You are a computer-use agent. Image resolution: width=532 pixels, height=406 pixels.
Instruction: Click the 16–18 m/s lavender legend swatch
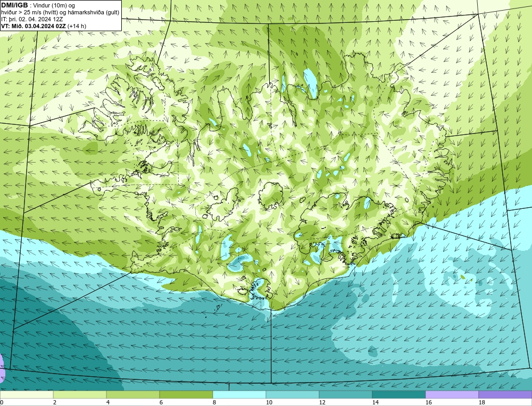tap(452, 395)
